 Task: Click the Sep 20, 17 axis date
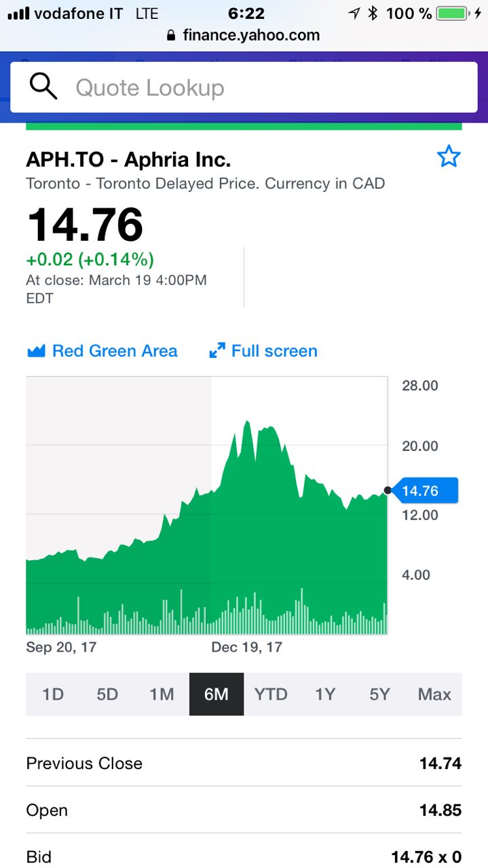pos(61,647)
